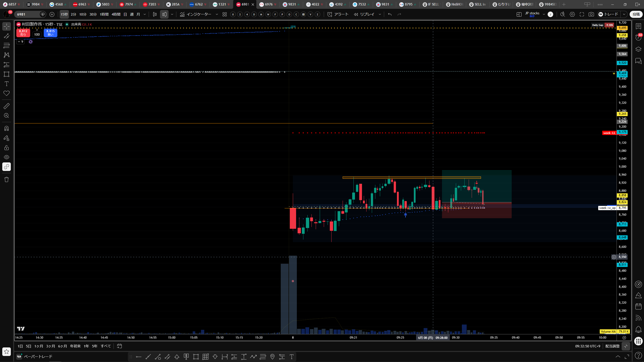The height and width of the screenshot is (362, 644).
Task: Open alerts clock panel icon
Action: coord(638,37)
